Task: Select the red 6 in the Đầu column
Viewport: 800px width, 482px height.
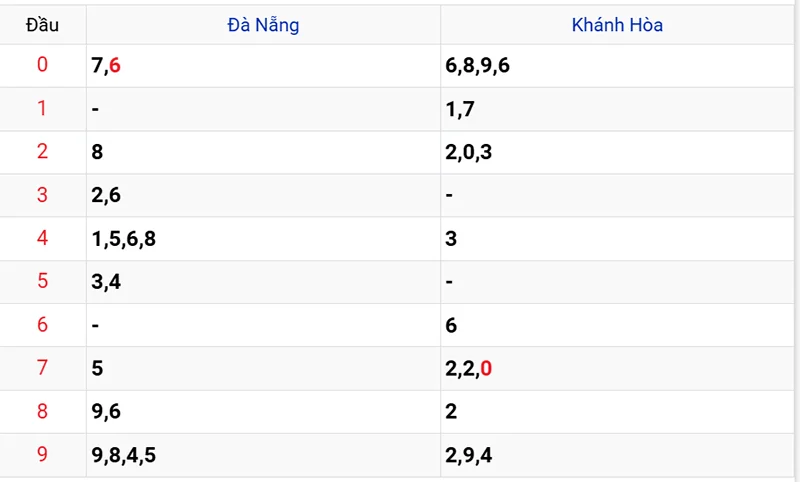Action: (42, 325)
